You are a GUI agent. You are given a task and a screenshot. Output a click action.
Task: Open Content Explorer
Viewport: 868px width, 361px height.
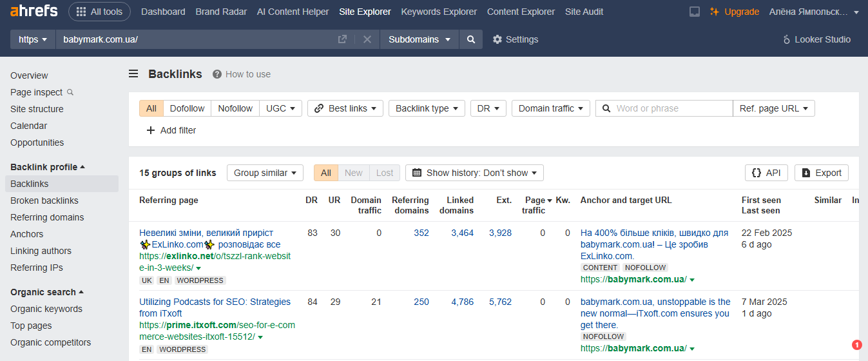pos(521,12)
